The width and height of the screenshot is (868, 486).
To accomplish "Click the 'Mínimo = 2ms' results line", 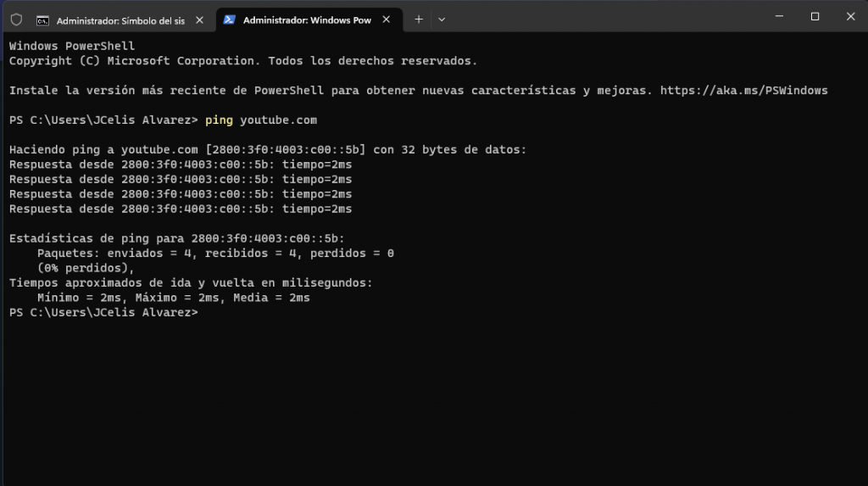I will pos(173,299).
